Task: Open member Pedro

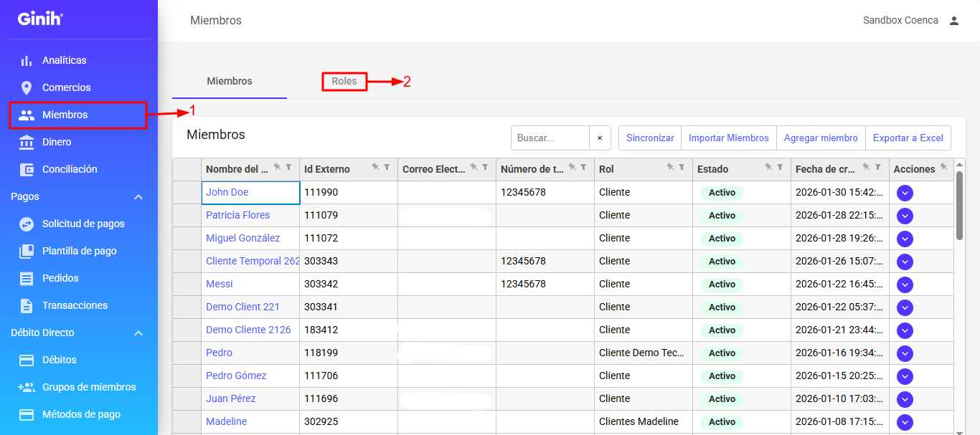Action: [219, 353]
